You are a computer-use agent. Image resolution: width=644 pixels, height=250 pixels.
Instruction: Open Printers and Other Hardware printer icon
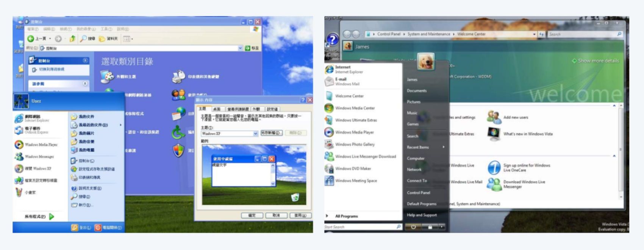tap(178, 76)
